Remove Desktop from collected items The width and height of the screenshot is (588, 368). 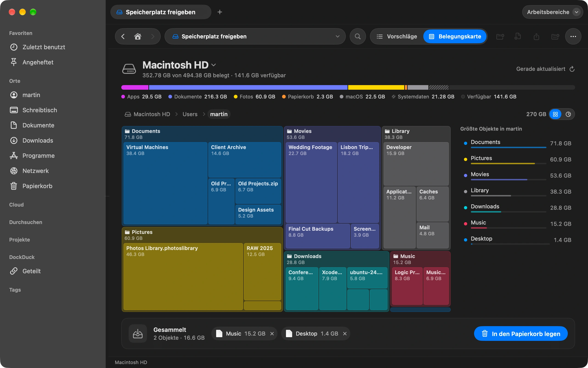click(x=345, y=334)
